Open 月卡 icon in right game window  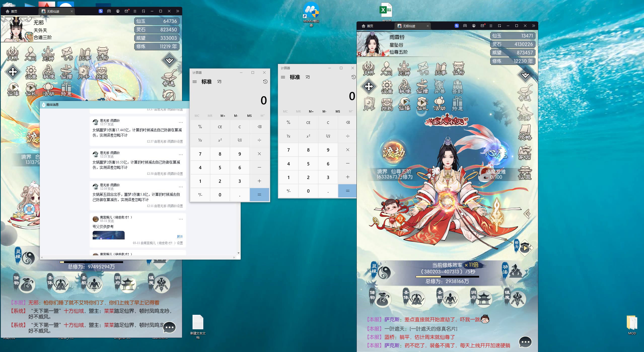[x=369, y=104]
